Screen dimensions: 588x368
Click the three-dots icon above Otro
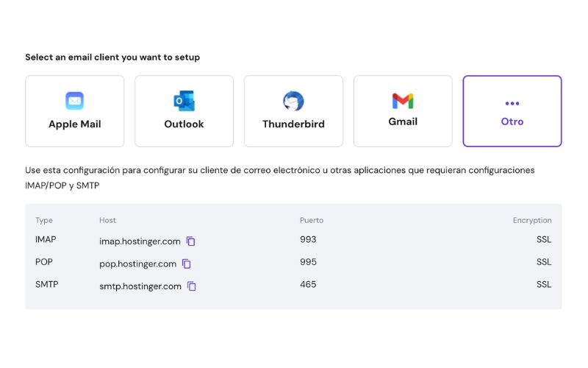[x=512, y=103]
